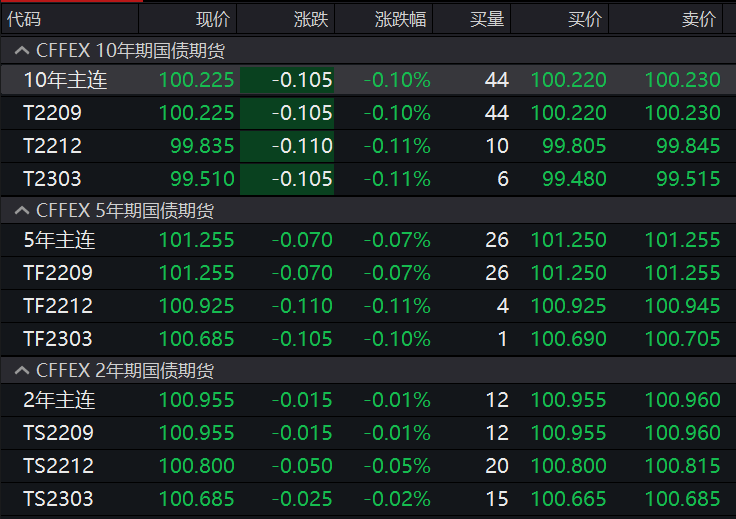Click the 涨跌 column header
This screenshot has height=519, width=736.
click(311, 18)
